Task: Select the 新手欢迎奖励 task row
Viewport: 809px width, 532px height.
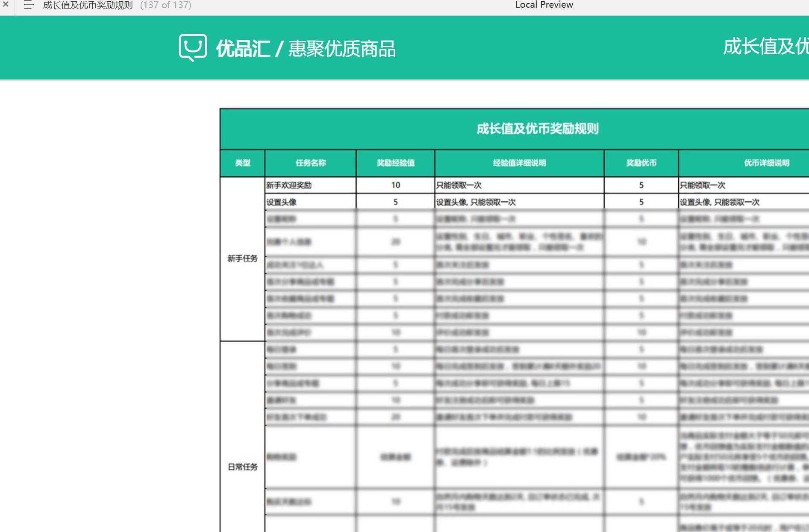Action: pyautogui.click(x=287, y=185)
